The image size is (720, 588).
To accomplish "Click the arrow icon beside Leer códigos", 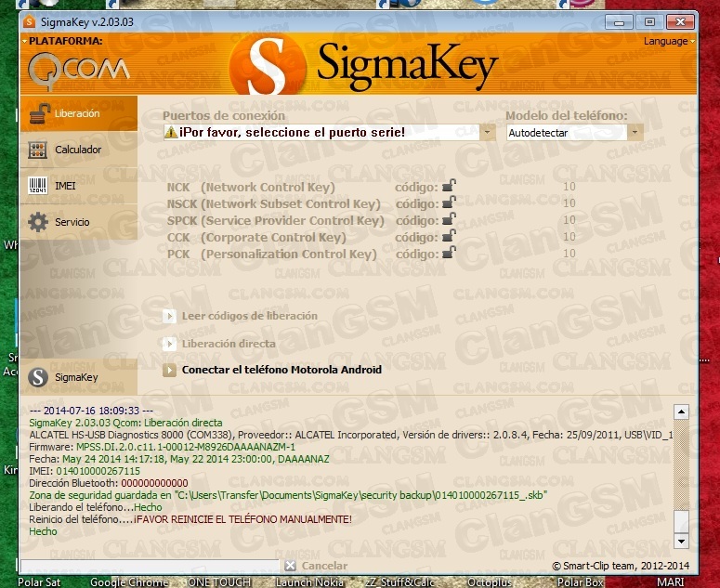I will [x=169, y=316].
